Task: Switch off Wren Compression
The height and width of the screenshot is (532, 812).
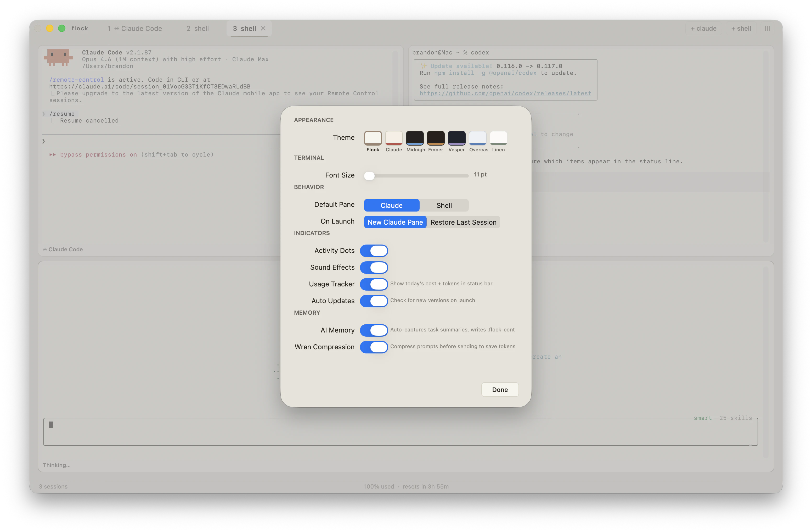Action: tap(374, 347)
